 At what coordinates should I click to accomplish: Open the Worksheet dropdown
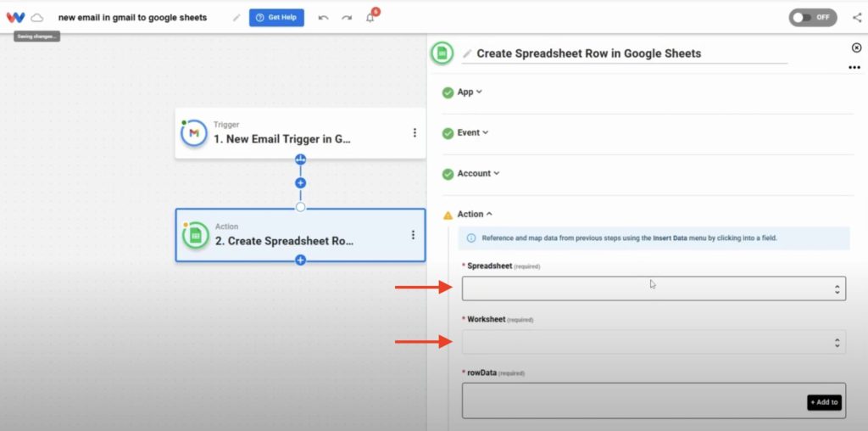(654, 343)
